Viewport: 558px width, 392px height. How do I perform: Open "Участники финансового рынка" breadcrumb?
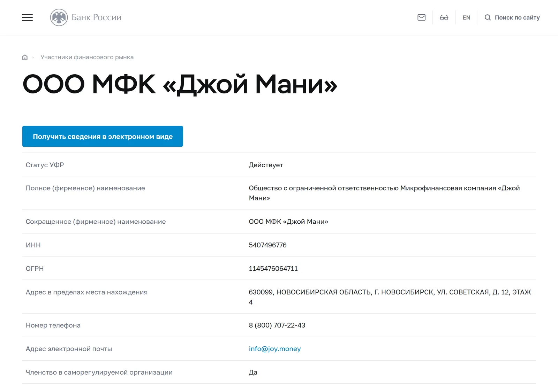coord(87,57)
